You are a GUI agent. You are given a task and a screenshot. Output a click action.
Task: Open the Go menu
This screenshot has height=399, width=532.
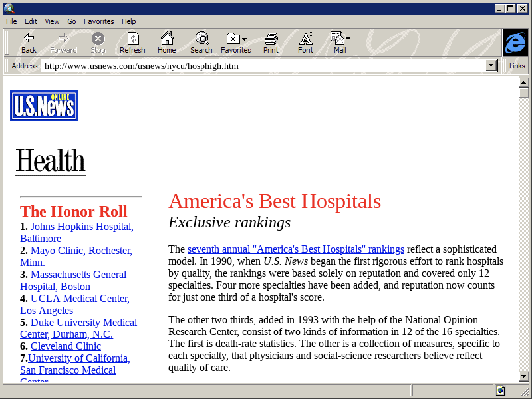[72, 21]
